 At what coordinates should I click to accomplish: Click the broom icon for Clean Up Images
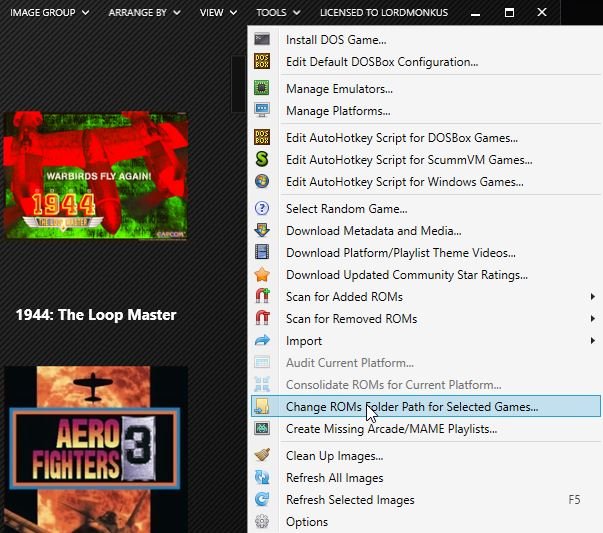tap(262, 455)
